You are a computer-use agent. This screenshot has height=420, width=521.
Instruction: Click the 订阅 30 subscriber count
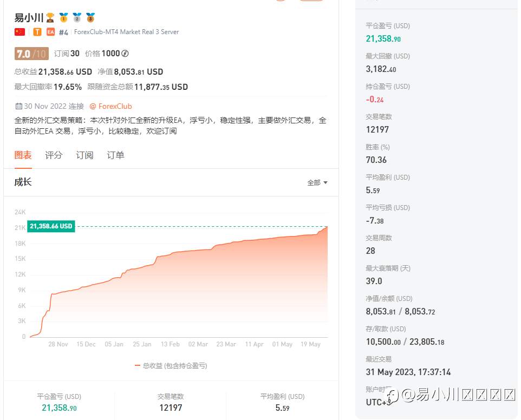(x=67, y=54)
